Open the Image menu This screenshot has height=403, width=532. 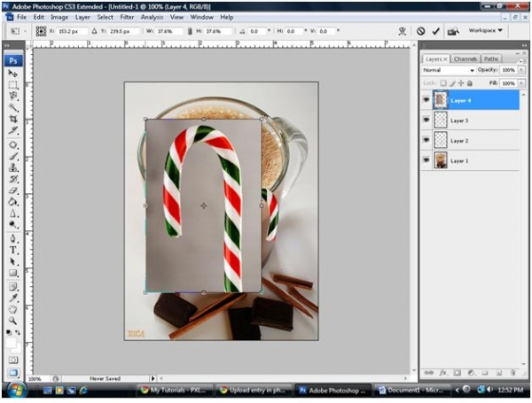[x=59, y=17]
